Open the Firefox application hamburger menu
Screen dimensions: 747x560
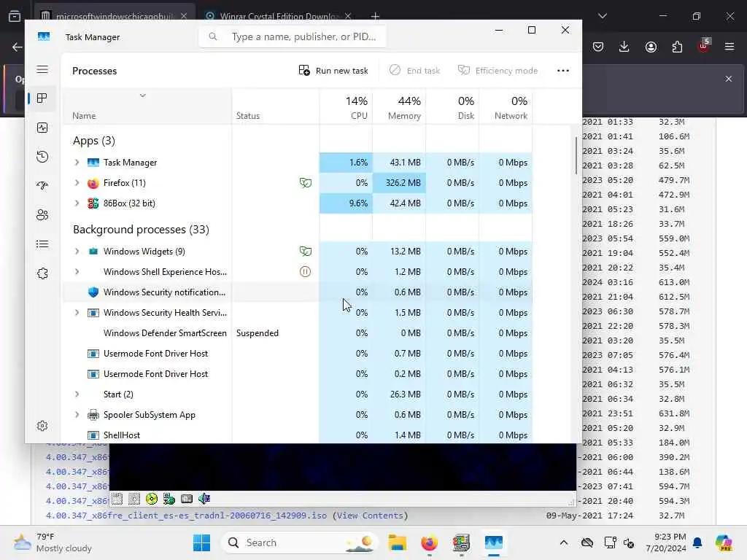click(x=729, y=47)
